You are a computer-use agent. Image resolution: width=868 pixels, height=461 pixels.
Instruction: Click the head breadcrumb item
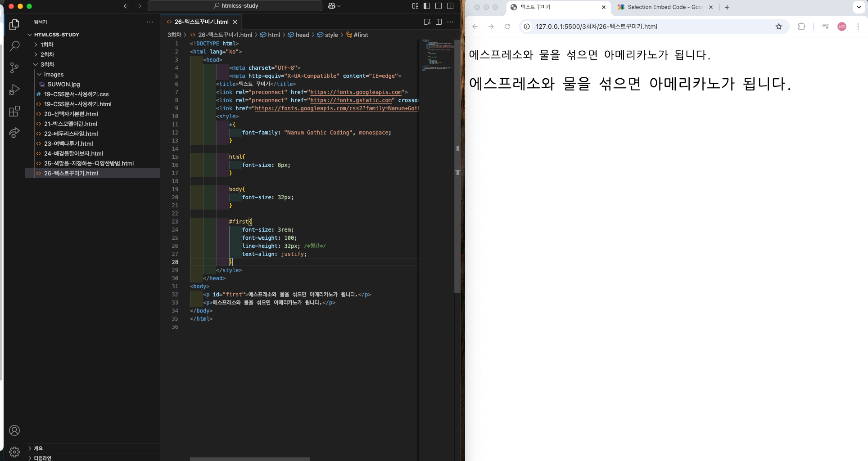(298, 35)
